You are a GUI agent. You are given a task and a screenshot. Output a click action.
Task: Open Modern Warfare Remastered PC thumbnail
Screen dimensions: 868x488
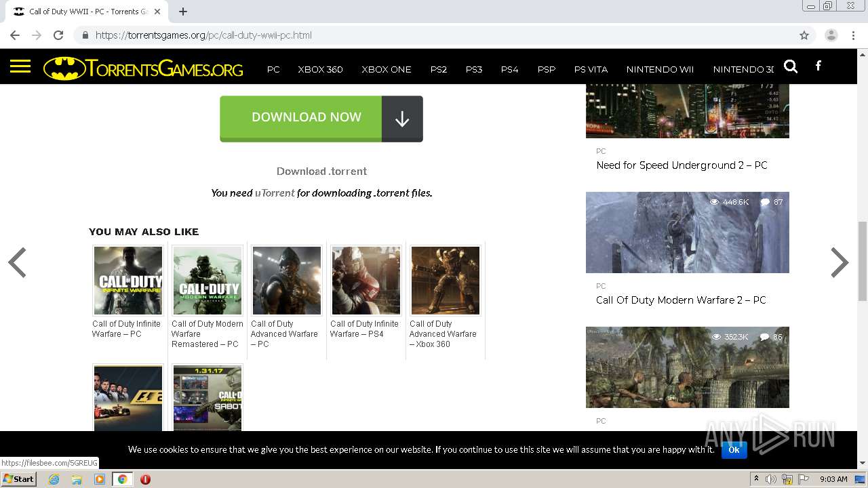coord(208,281)
